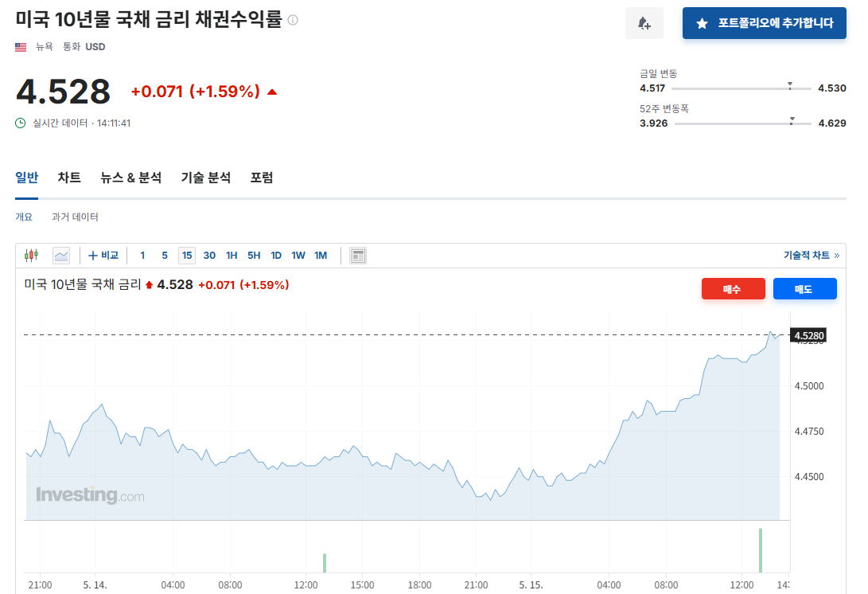Click the bell alert icon
This screenshot has width=868, height=594.
click(644, 23)
